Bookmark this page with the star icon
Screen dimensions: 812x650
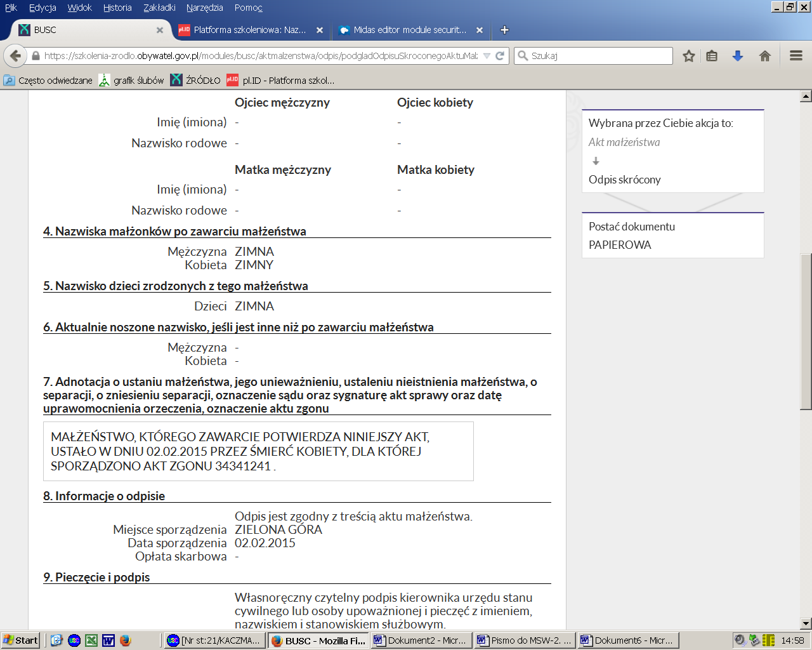689,56
